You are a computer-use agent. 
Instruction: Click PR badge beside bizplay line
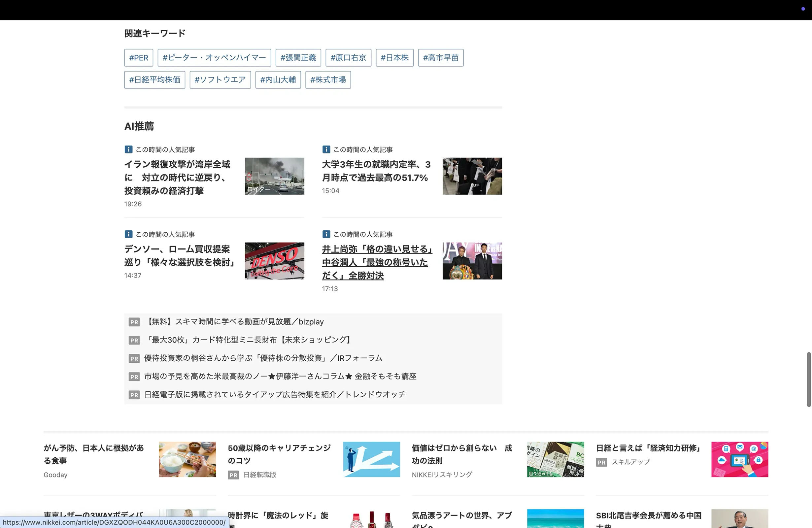(x=134, y=322)
